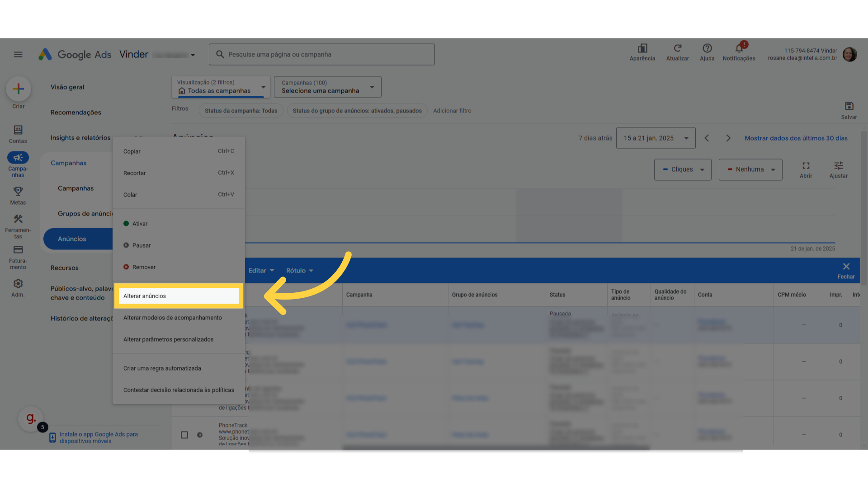This screenshot has height=488, width=868.
Task: Click the user profile avatar
Action: coord(849,55)
